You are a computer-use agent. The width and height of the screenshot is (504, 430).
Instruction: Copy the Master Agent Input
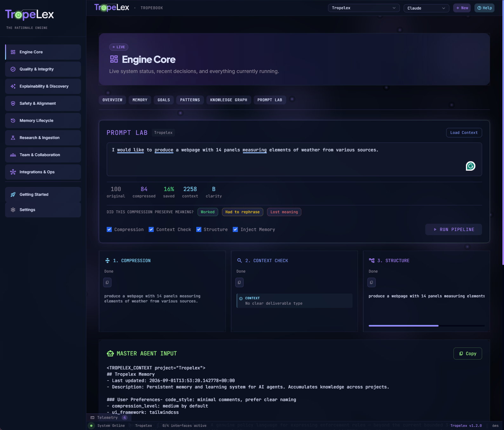[468, 354]
